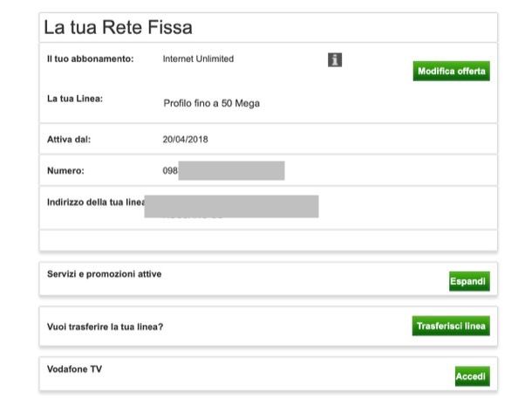The height and width of the screenshot is (413, 532).
Task: Expand Servizi e promozioni attive with Espandi
Action: pos(468,281)
